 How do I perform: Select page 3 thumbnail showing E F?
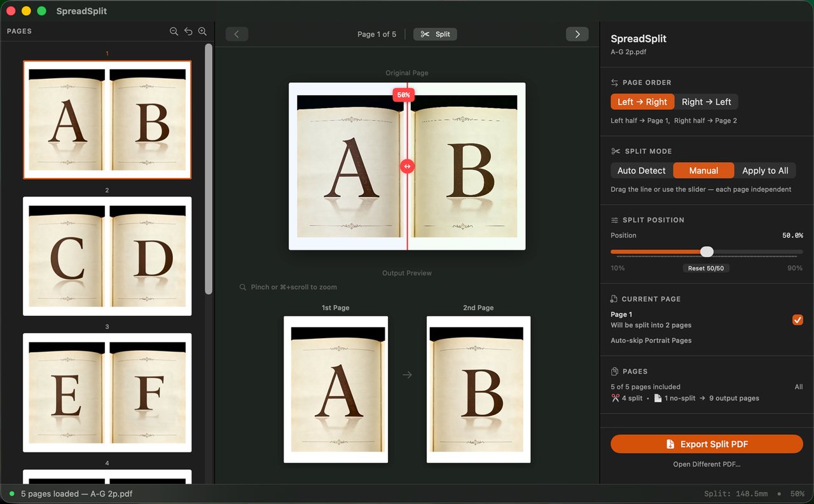[107, 393]
